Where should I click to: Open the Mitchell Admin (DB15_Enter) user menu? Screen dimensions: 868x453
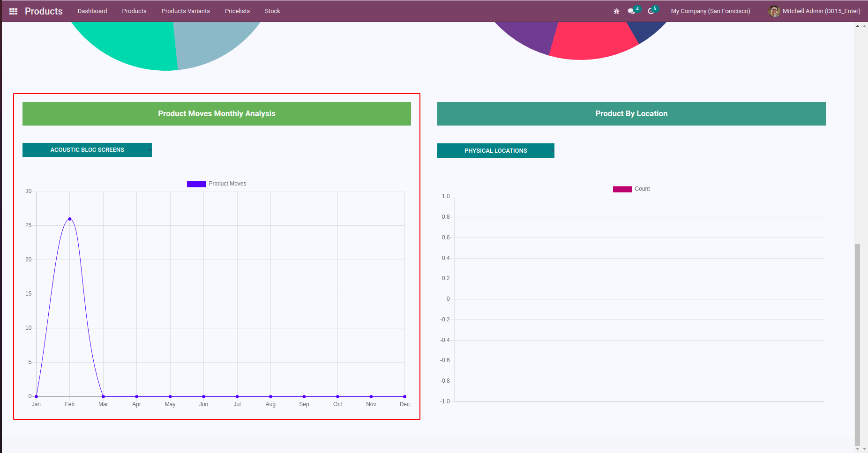pos(815,11)
